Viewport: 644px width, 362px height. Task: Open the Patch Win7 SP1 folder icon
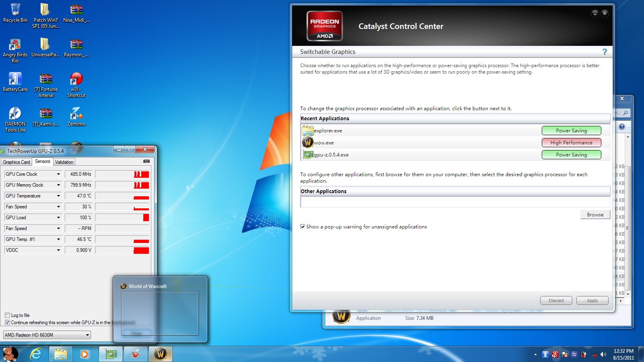(45, 16)
